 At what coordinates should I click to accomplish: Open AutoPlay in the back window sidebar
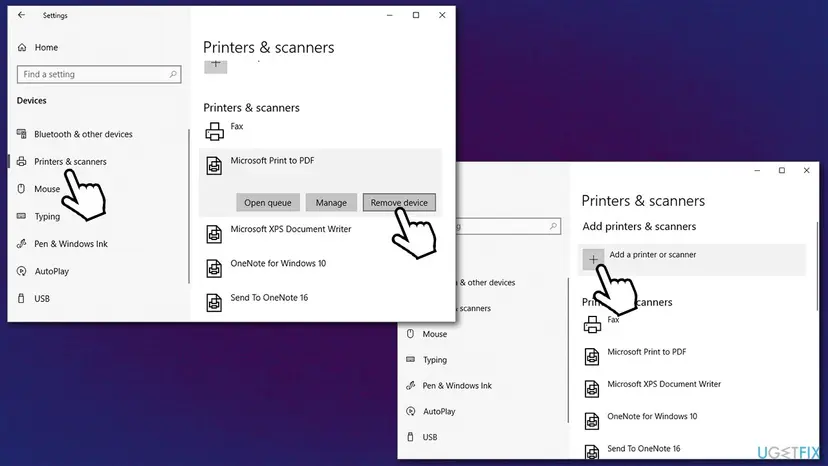pyautogui.click(x=439, y=412)
